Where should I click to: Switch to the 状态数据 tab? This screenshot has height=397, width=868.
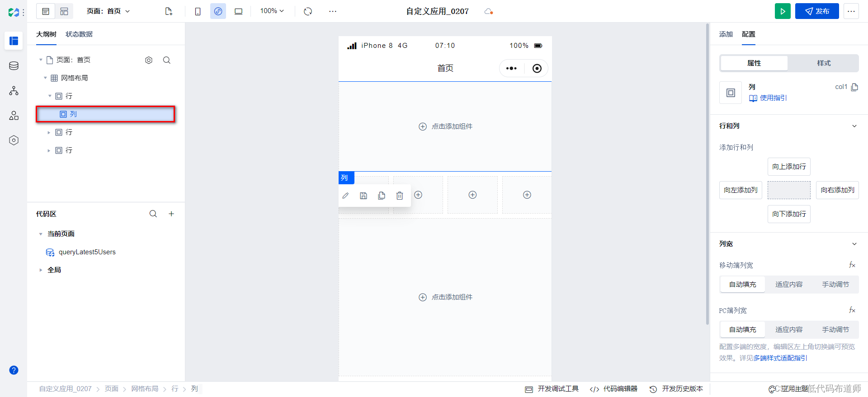79,34
